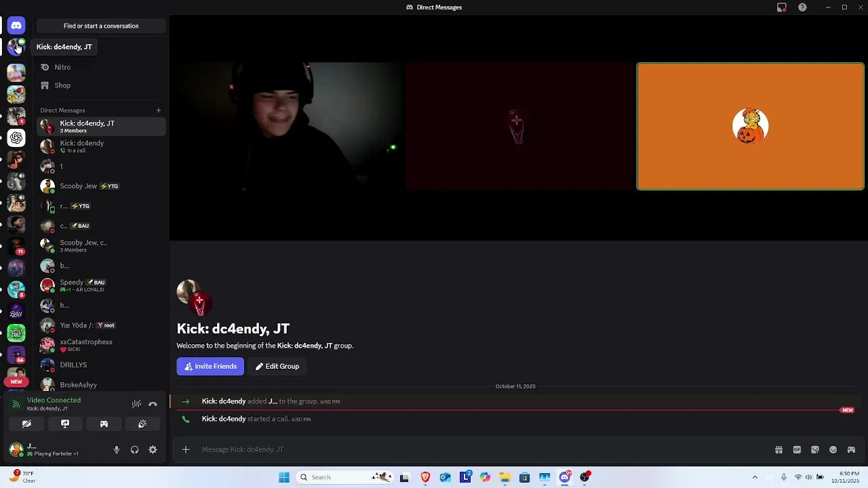Open the direct message named t
This screenshot has height=488, width=868.
[x=101, y=166]
